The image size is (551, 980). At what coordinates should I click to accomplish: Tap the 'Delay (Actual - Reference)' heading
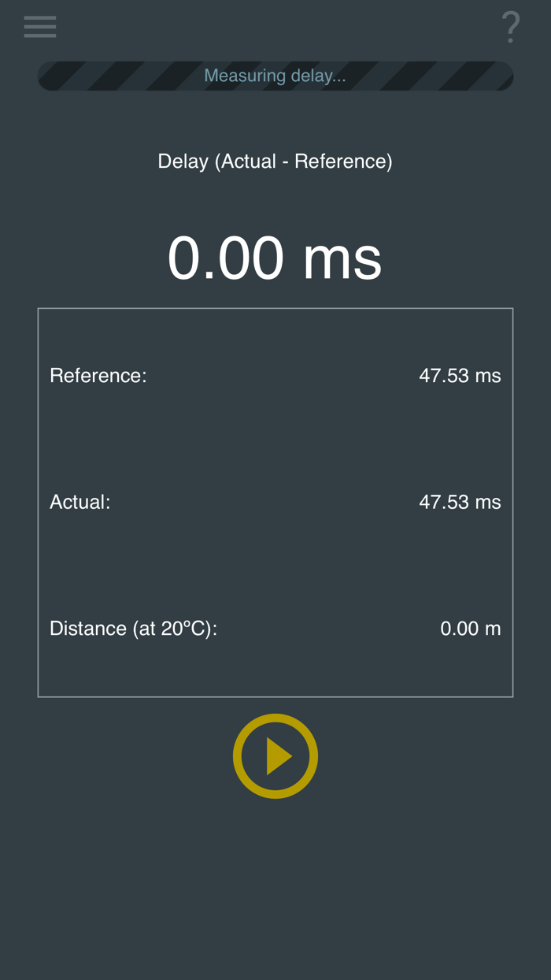click(275, 160)
